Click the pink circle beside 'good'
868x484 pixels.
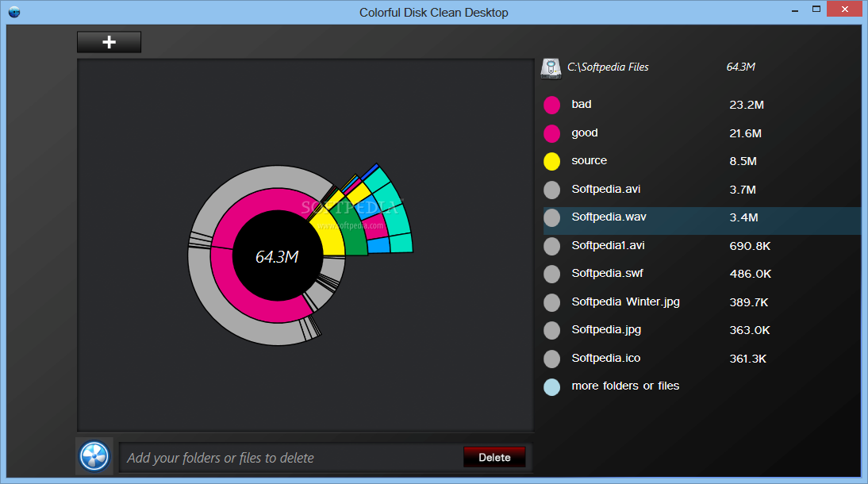click(x=552, y=133)
